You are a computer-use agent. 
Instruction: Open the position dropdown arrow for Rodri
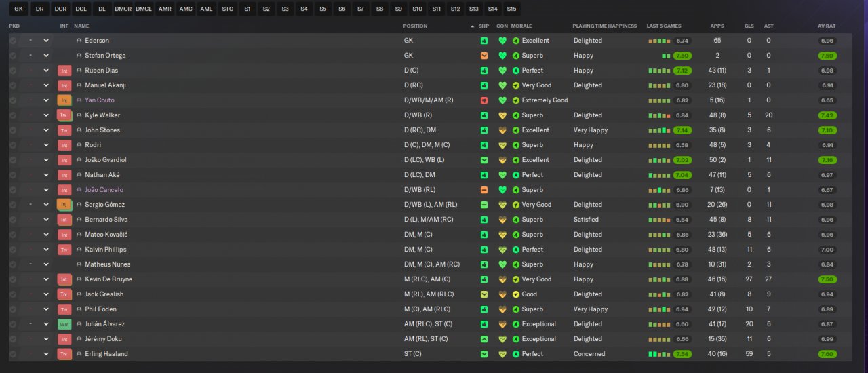click(x=46, y=145)
